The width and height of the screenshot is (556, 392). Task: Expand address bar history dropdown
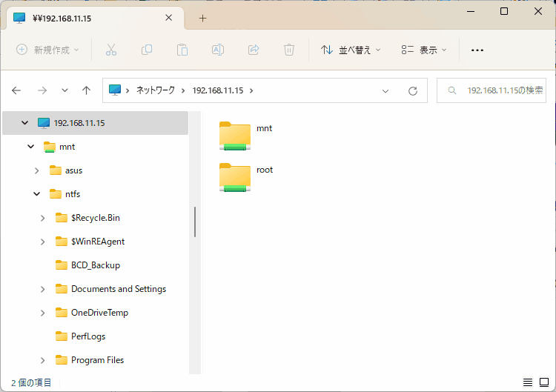[385, 91]
